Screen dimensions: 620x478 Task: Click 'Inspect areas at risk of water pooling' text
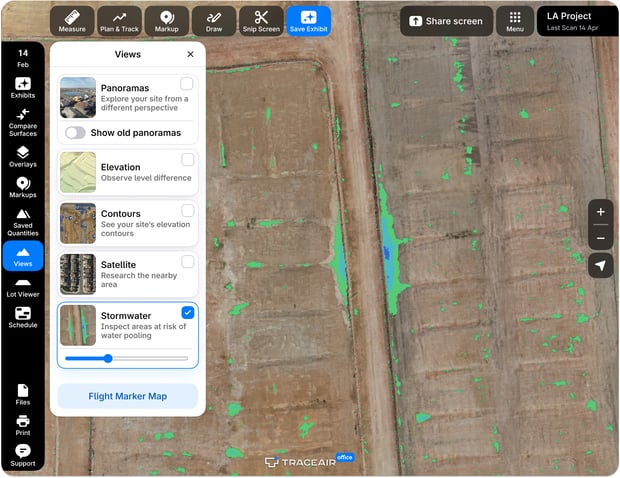(143, 331)
